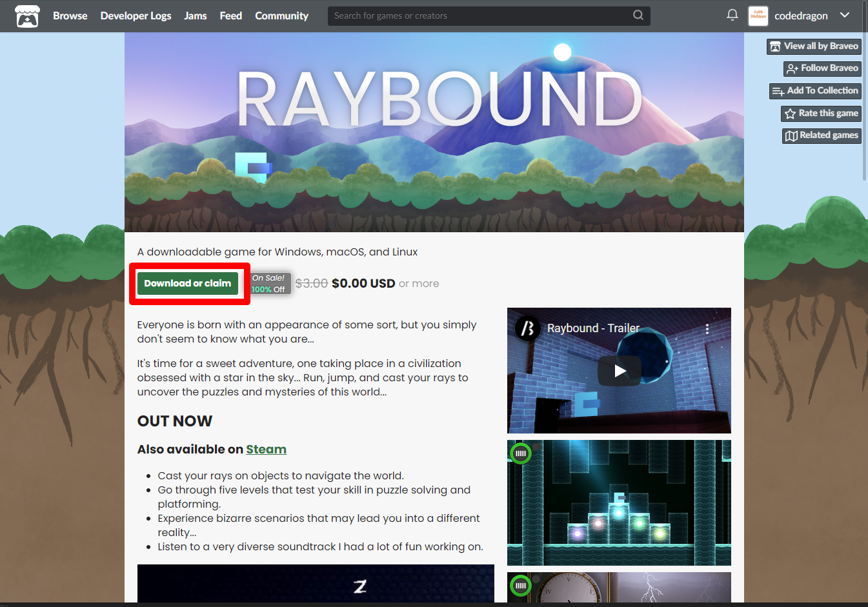Click Add To Collection
868x607 pixels.
(815, 91)
